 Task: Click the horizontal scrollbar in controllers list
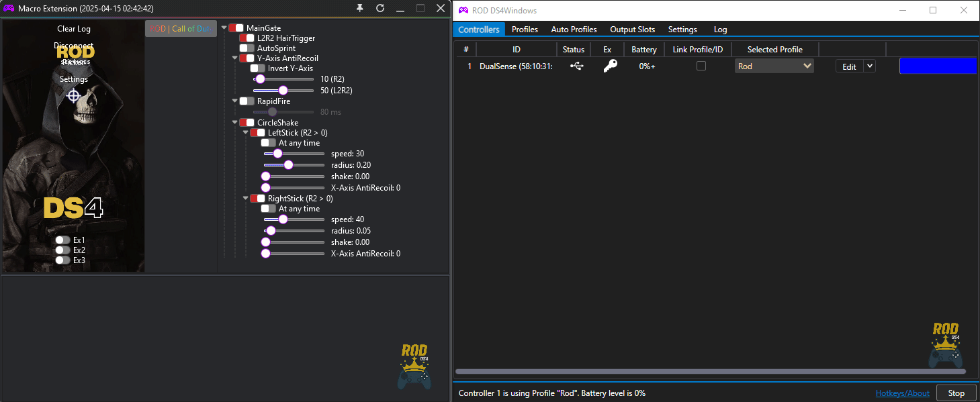tap(711, 371)
